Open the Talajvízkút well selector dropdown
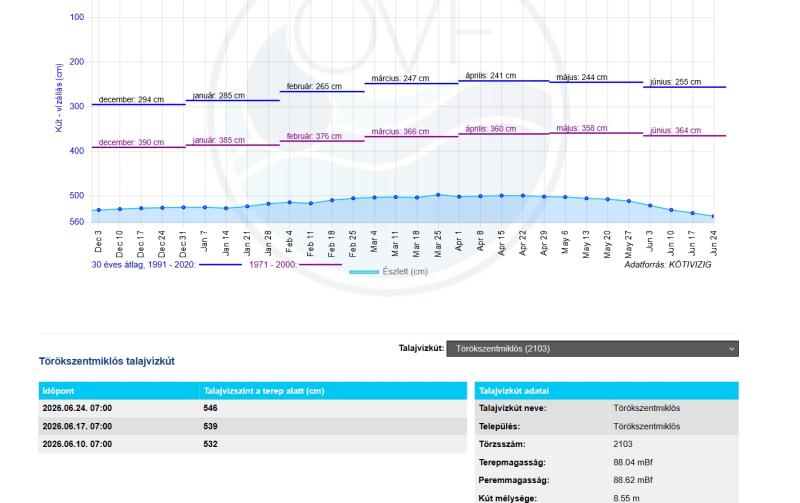This screenshot has height=503, width=800. click(592, 349)
